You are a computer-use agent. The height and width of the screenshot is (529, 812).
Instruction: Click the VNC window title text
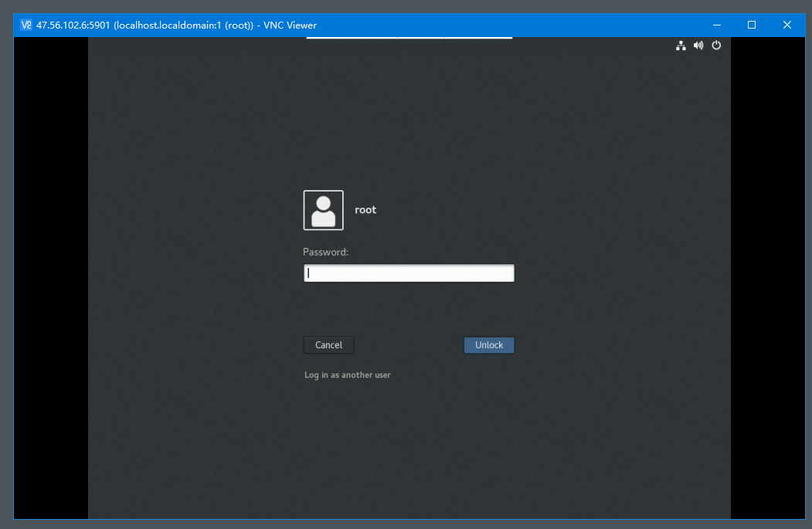tap(176, 25)
